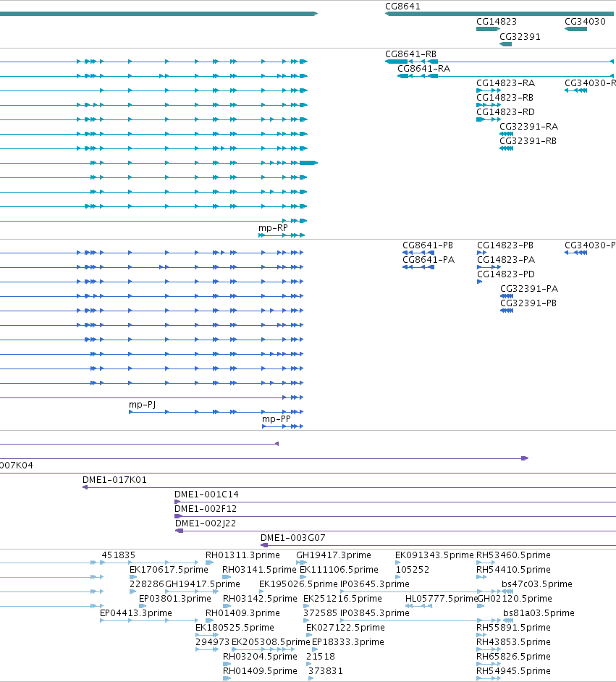This screenshot has width=616, height=682.
Task: Click CG14823-PB in the CDS track
Action: click(x=481, y=253)
